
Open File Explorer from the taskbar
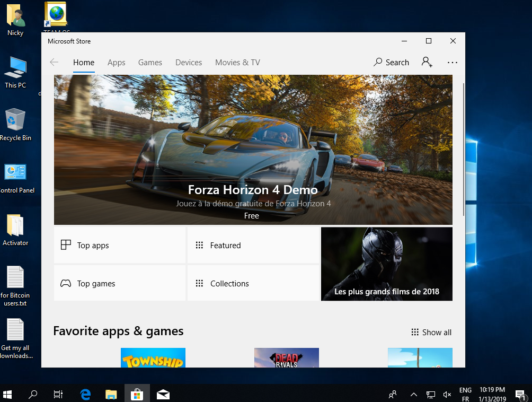coord(111,394)
